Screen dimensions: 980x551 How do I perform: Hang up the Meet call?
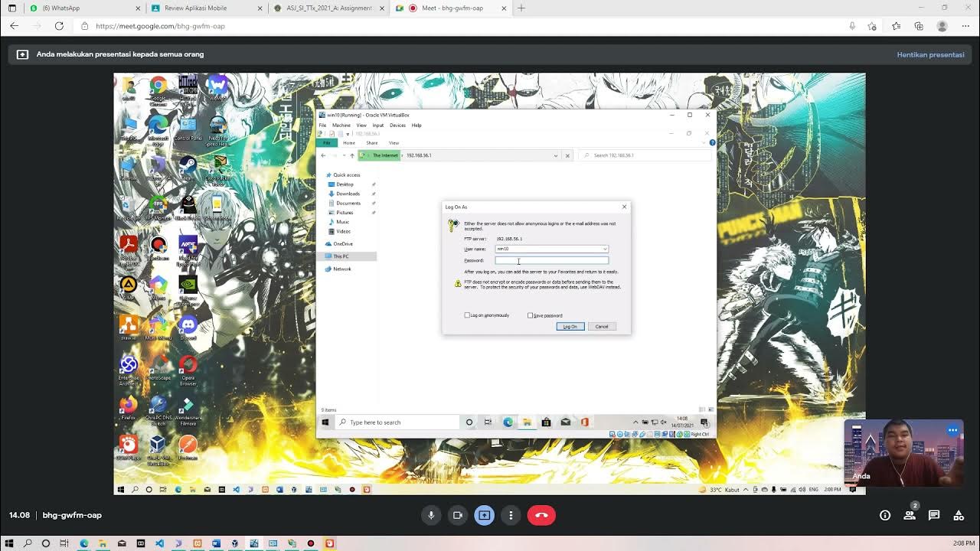541,515
